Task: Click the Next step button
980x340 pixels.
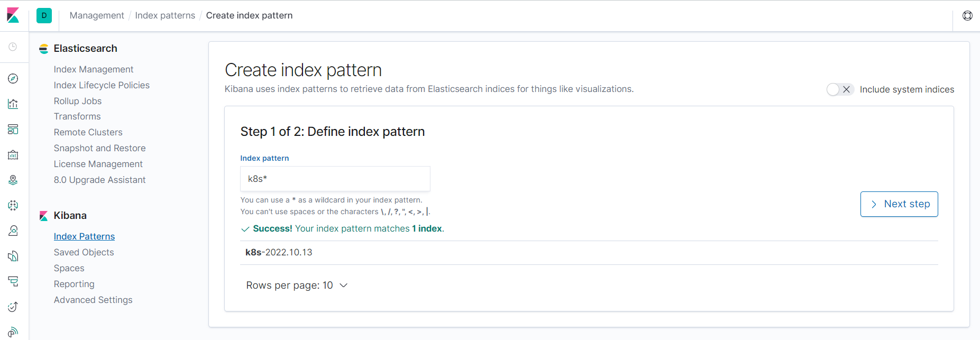Action: tap(899, 204)
